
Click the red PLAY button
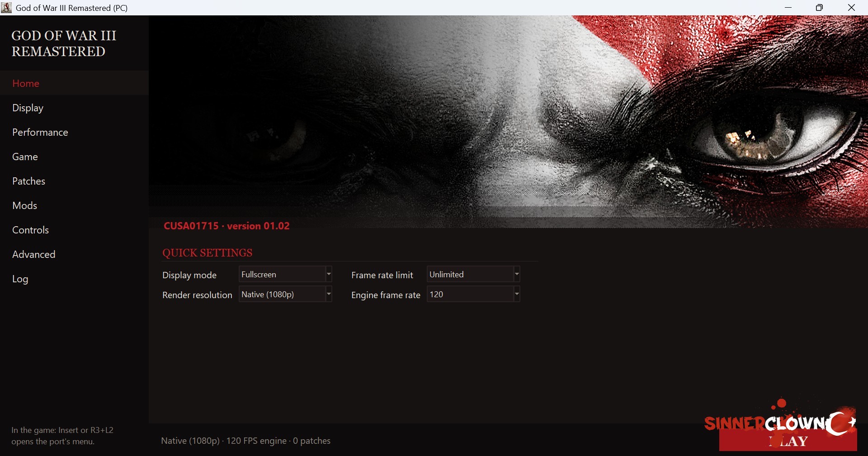click(788, 440)
